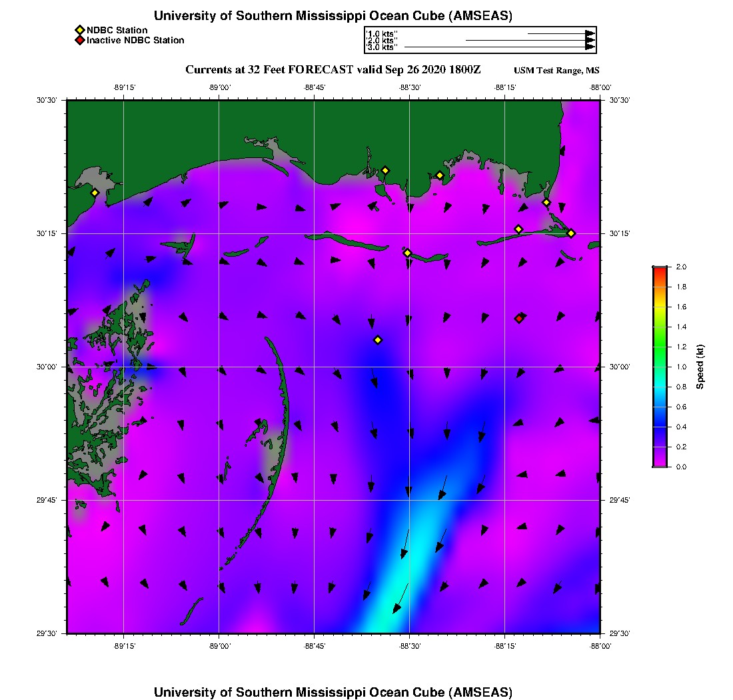Click the 'NDBC Station' legend text
Image resolution: width=733 pixels, height=700 pixels.
coord(117,30)
